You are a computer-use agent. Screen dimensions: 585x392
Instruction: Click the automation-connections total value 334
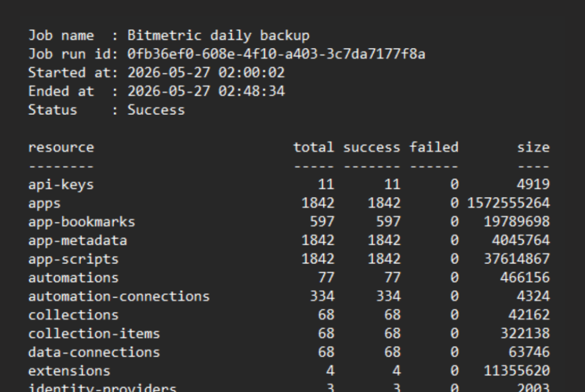pos(322,297)
